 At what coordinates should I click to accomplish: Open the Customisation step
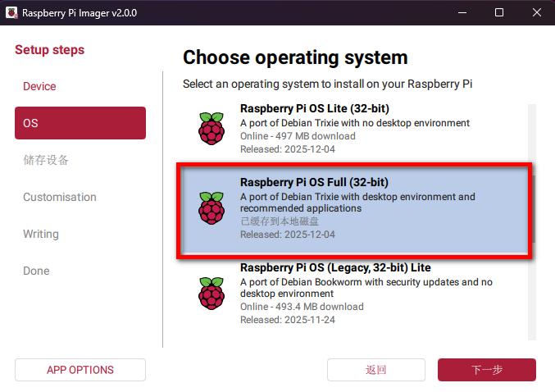(x=60, y=197)
